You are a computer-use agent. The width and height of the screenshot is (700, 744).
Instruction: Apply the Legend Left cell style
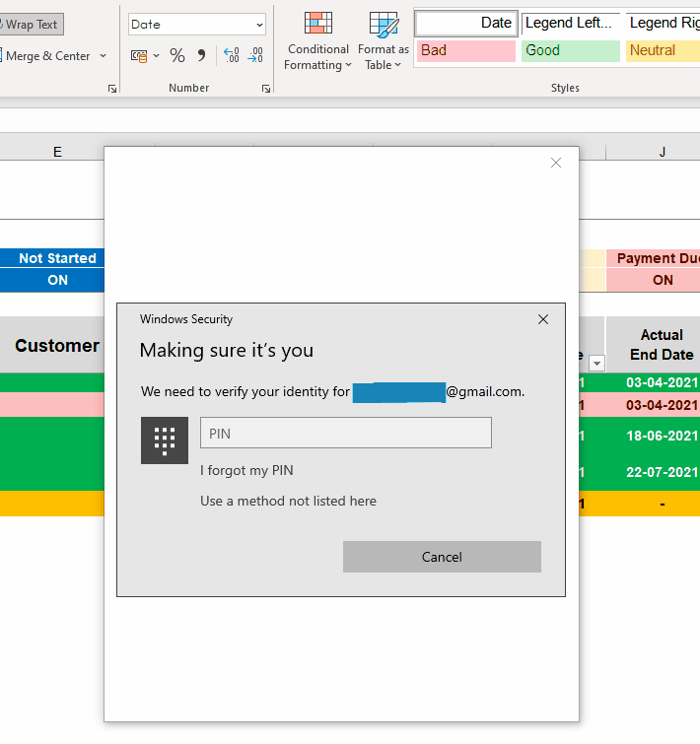coord(570,24)
